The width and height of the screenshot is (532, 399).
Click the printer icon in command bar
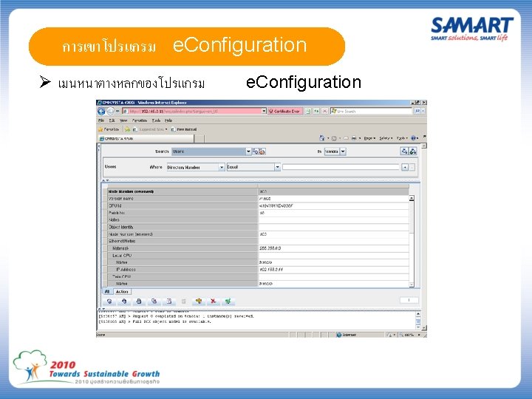[x=354, y=138]
